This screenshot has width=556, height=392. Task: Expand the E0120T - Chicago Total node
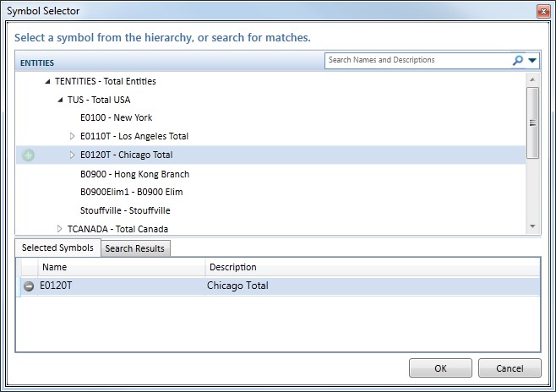(72, 155)
